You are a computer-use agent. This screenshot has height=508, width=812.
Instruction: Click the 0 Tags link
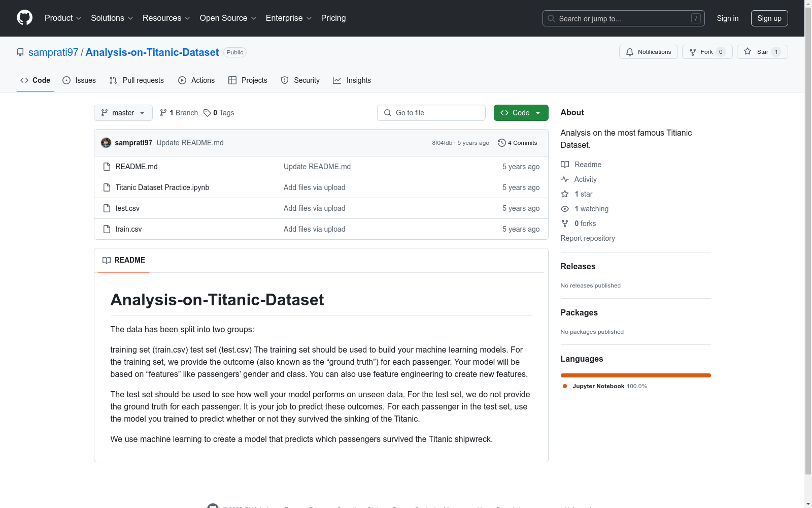[x=219, y=113]
